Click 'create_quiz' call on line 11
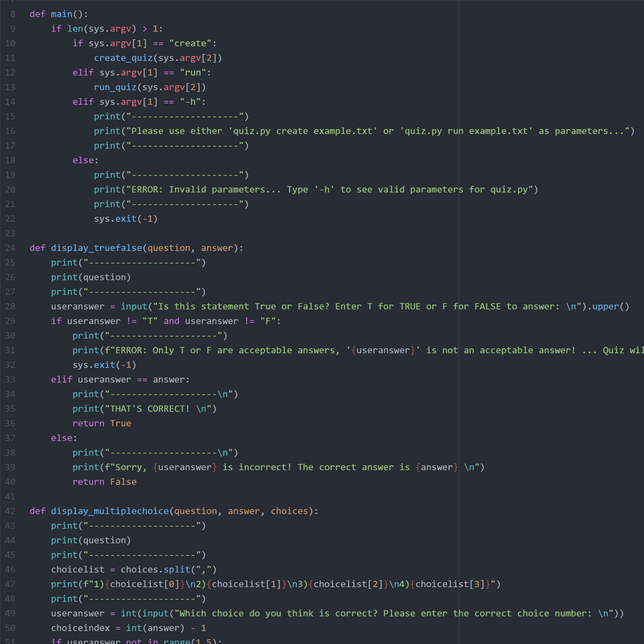The width and height of the screenshot is (644, 644). point(123,58)
